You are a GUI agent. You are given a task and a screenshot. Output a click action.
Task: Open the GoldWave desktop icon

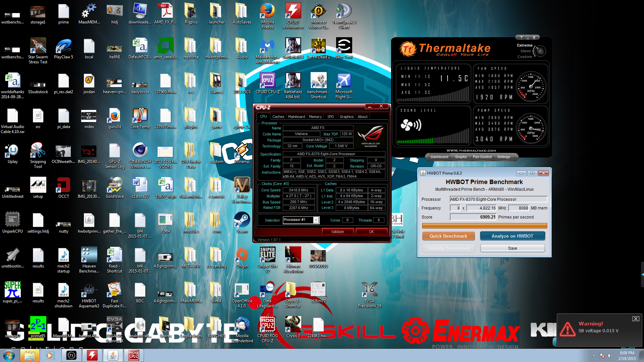click(114, 188)
